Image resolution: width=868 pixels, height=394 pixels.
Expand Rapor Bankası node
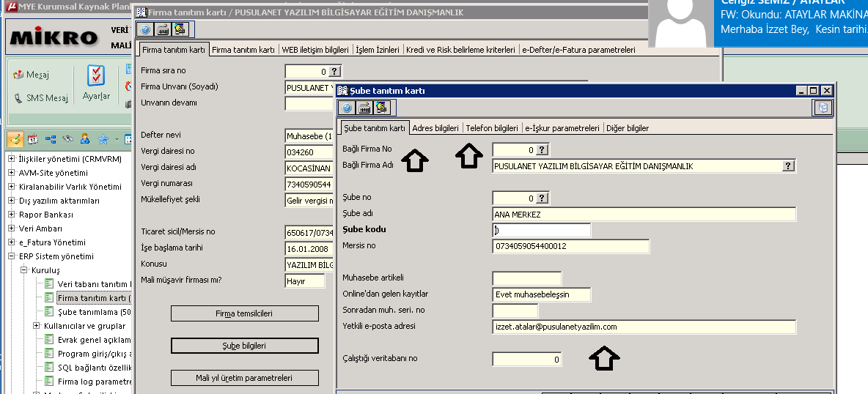11,214
